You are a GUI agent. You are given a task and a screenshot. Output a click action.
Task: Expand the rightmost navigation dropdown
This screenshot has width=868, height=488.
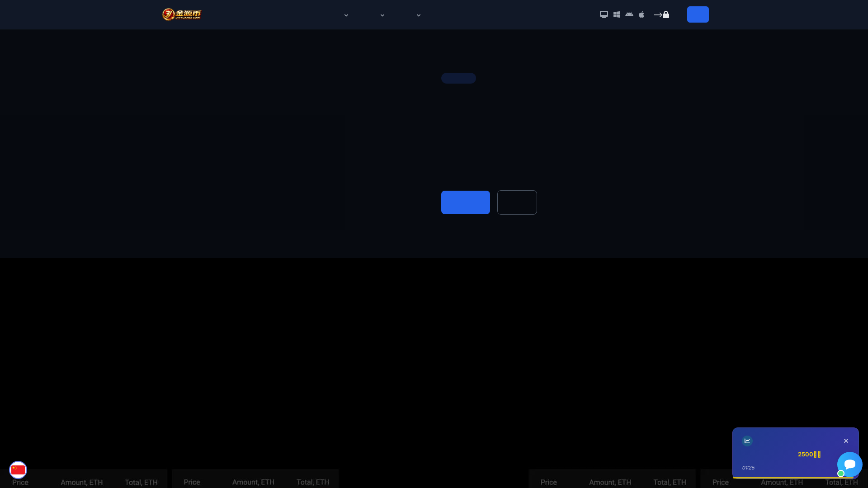(x=418, y=15)
